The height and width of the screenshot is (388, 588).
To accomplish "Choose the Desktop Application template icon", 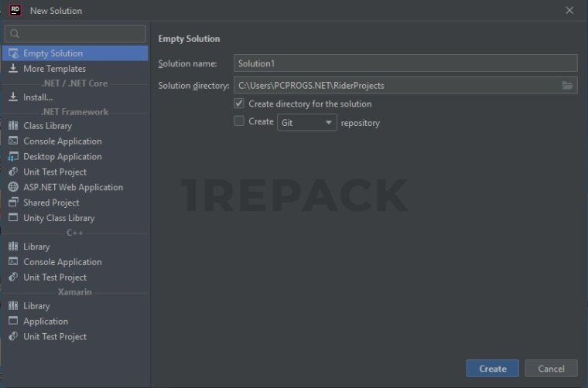I will (13, 157).
